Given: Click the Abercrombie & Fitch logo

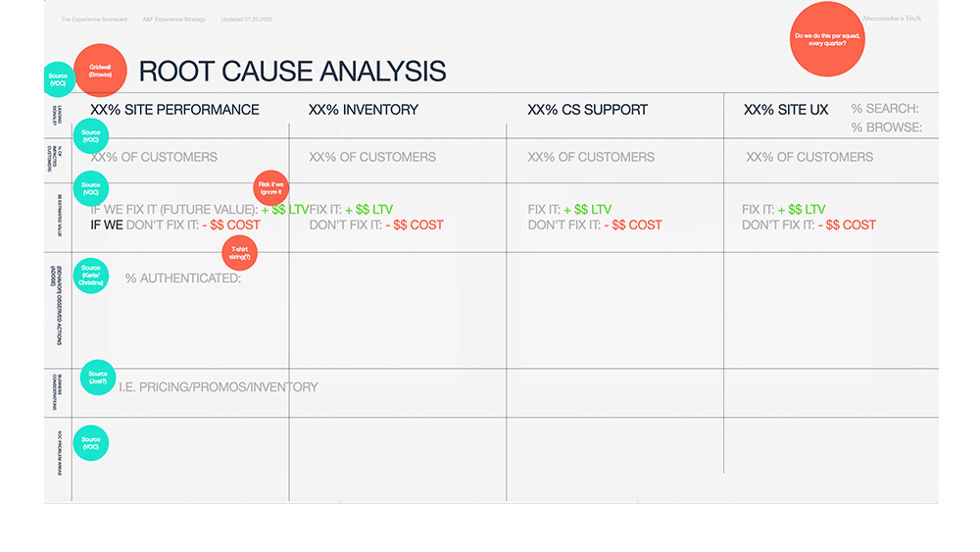Looking at the screenshot, I should (891, 19).
